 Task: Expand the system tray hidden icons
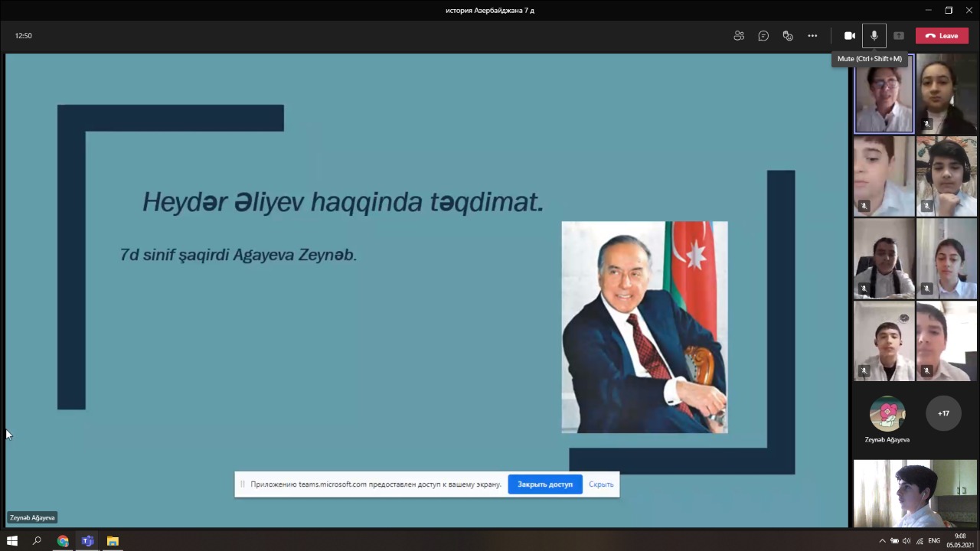click(x=882, y=541)
